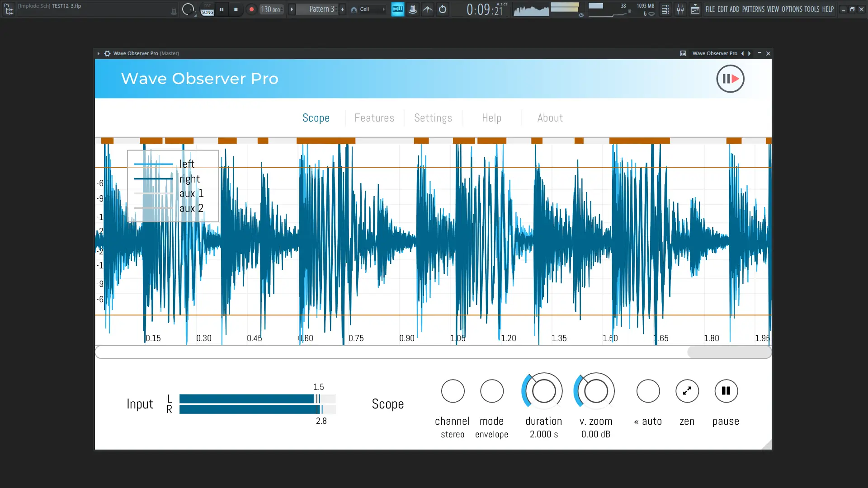The height and width of the screenshot is (488, 868).
Task: Open the Help section of Wave Observer Pro
Action: coord(491,118)
